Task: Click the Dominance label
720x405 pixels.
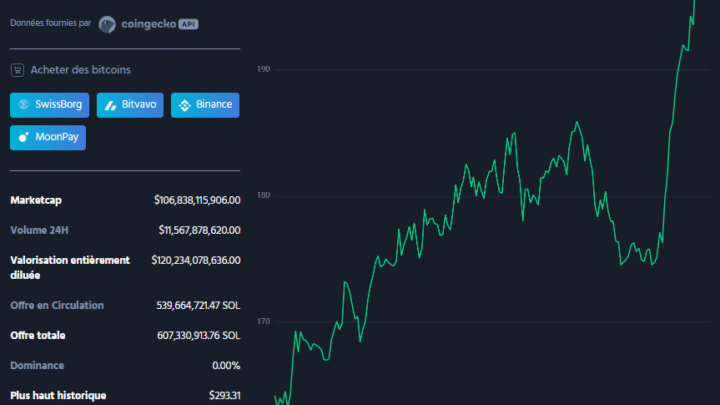Action: click(37, 366)
